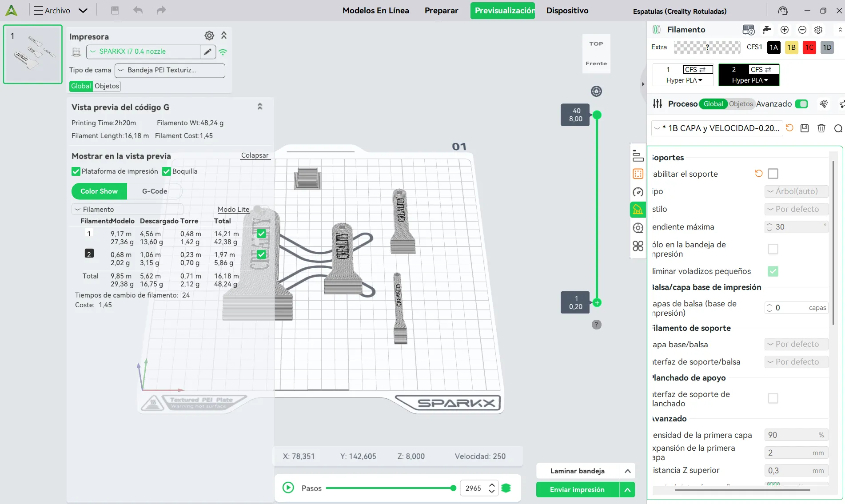This screenshot has width=845, height=504.
Task: Open the strength settings section icon
Action: (638, 174)
